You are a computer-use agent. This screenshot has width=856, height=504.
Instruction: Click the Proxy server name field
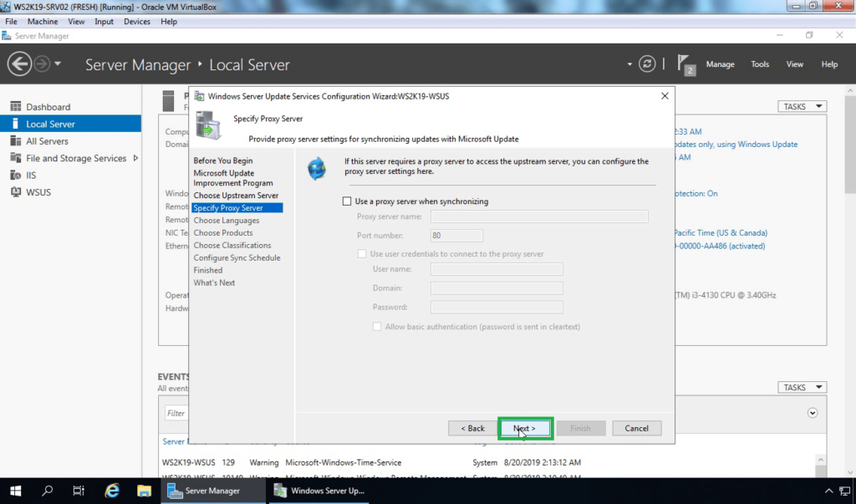tap(539, 216)
